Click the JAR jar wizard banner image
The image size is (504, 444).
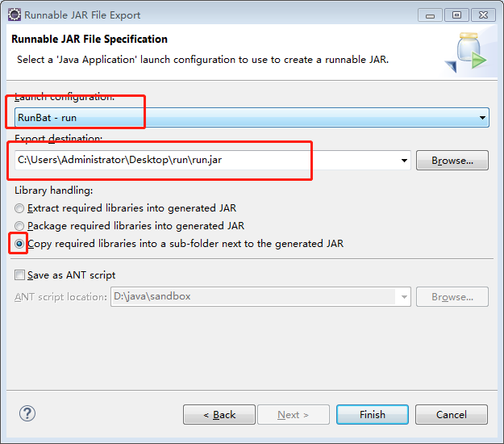467,52
